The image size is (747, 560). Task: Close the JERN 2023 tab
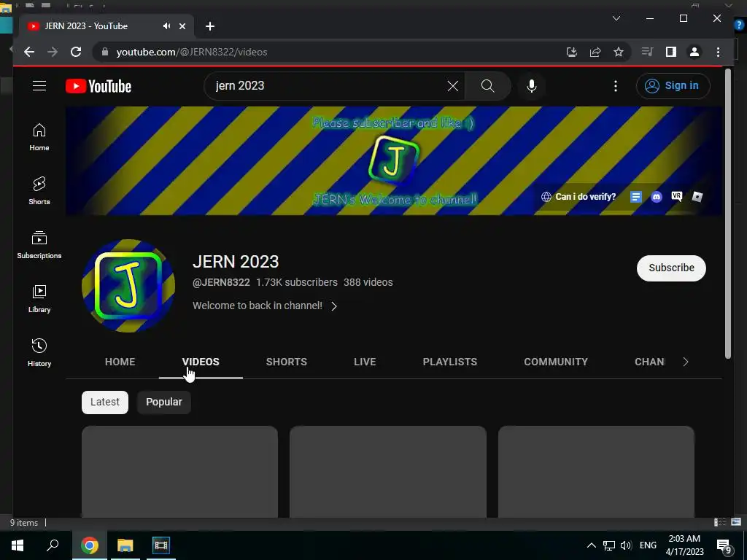click(x=182, y=26)
